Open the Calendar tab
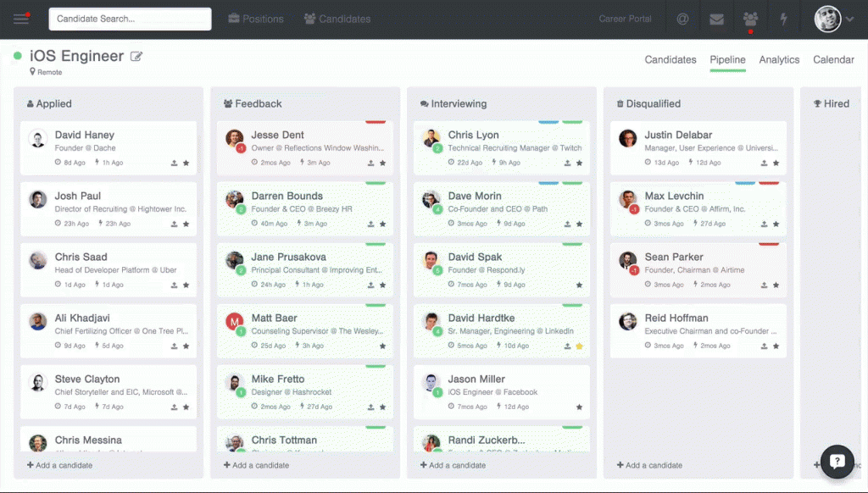 [833, 60]
